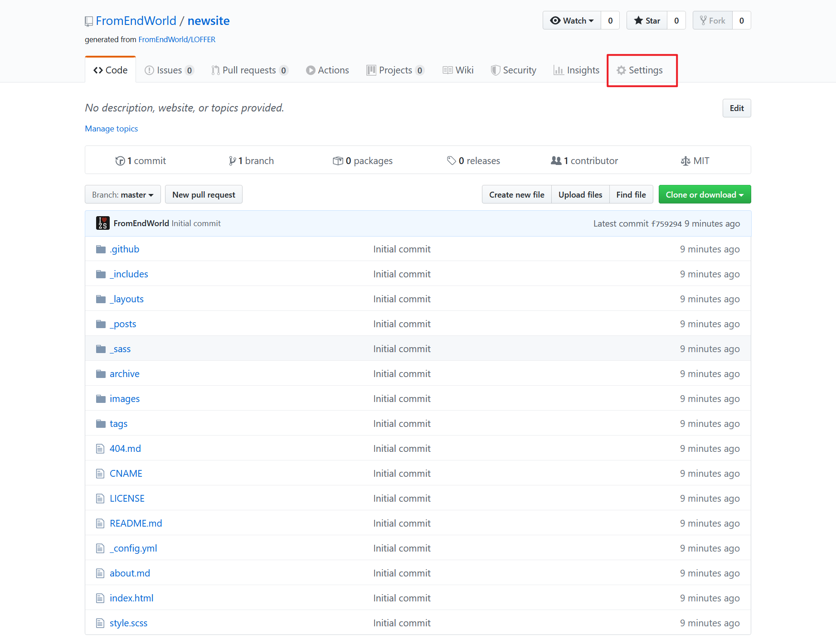Go to the Actions tab

pyautogui.click(x=327, y=70)
